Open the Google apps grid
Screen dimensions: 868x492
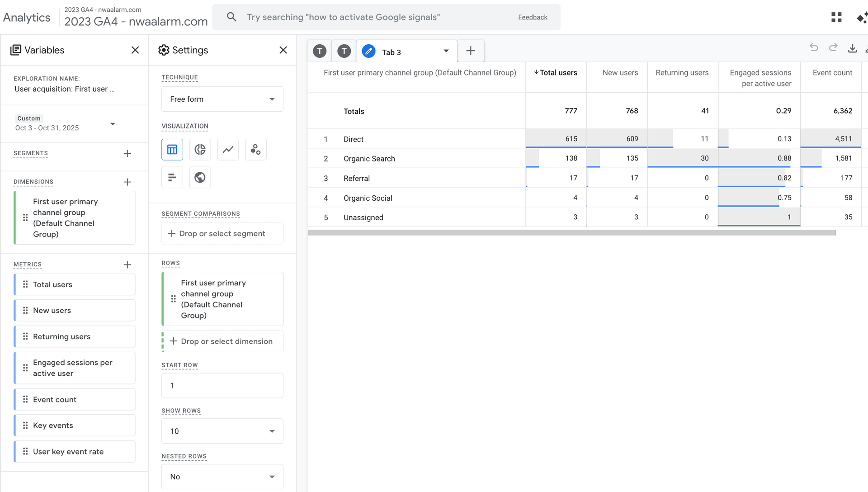pyautogui.click(x=836, y=17)
